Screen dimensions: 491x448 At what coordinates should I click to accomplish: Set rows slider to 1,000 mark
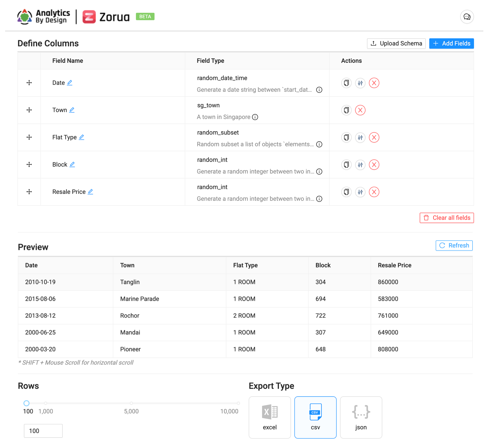46,403
